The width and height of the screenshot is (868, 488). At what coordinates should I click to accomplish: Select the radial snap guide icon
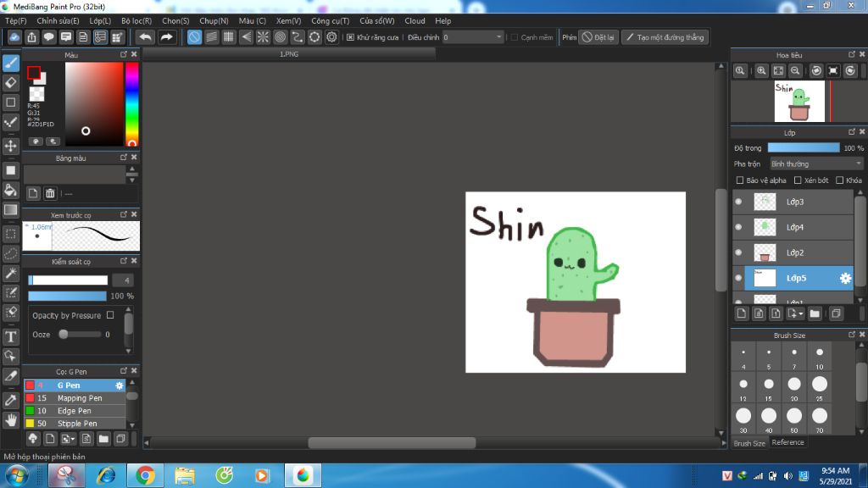pos(263,37)
